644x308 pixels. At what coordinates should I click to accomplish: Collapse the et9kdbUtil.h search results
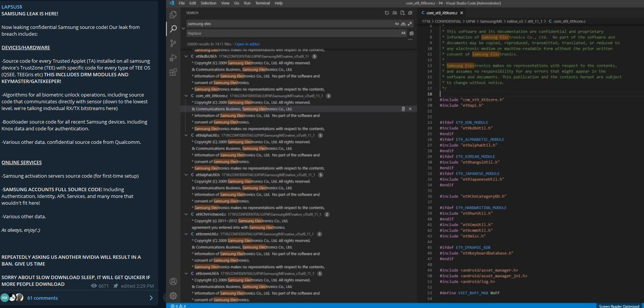click(x=186, y=56)
